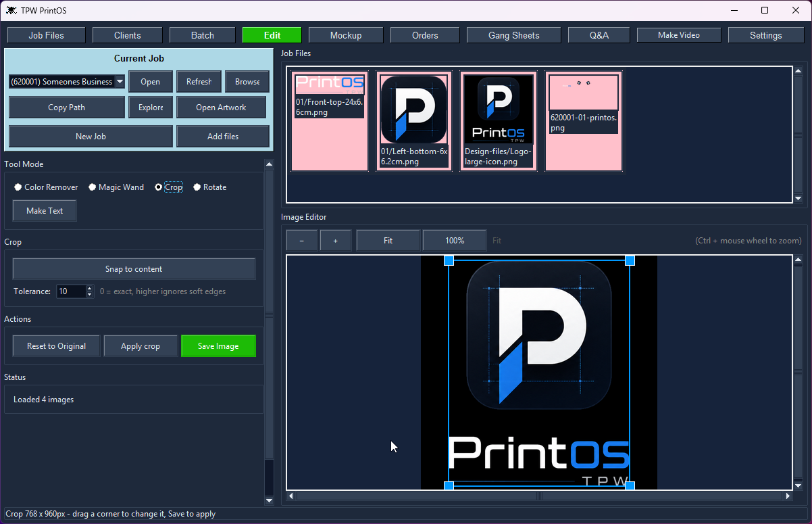Viewport: 812px width, 524px height.
Task: Select the Color Remover radio button
Action: [x=18, y=187]
